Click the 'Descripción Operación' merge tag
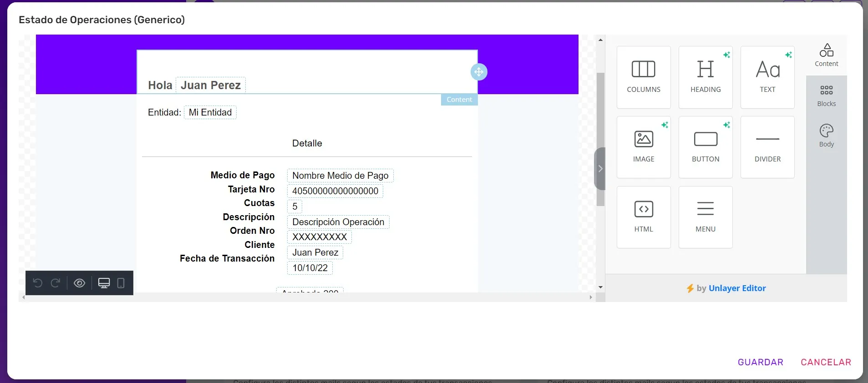868x383 pixels. tap(338, 222)
